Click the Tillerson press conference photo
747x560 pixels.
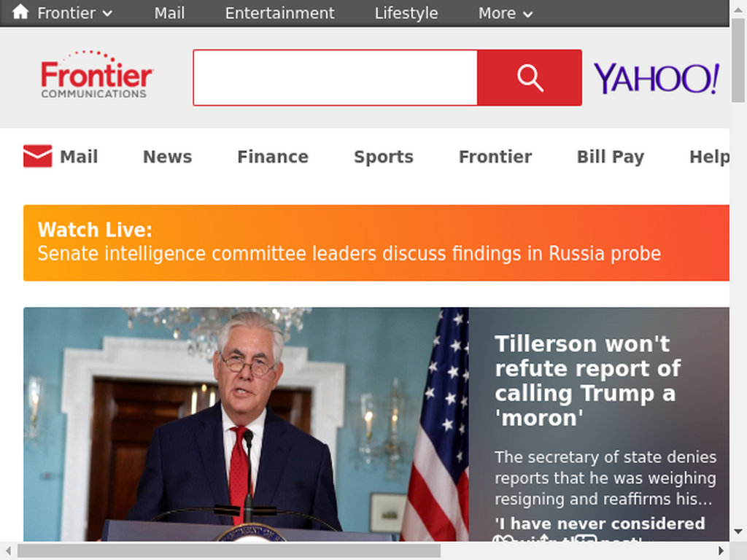point(246,424)
